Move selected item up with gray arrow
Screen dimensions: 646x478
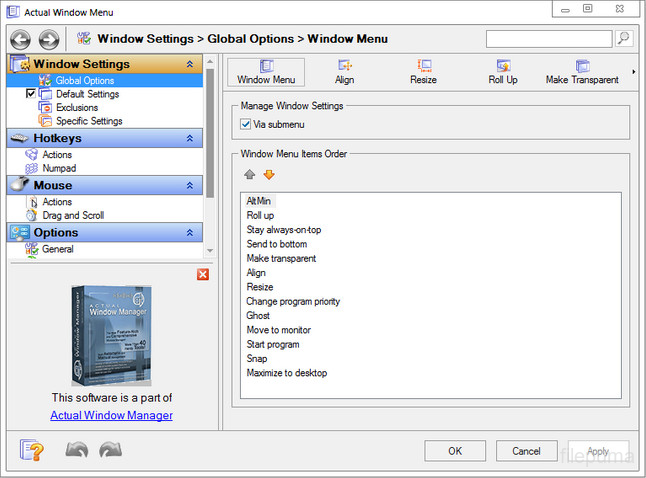click(250, 175)
